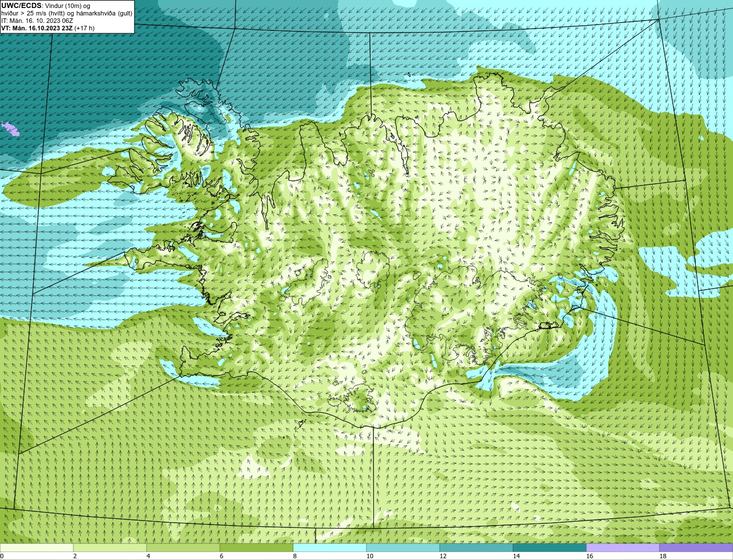Click the scale label "10"
733x560 pixels.
370,556
